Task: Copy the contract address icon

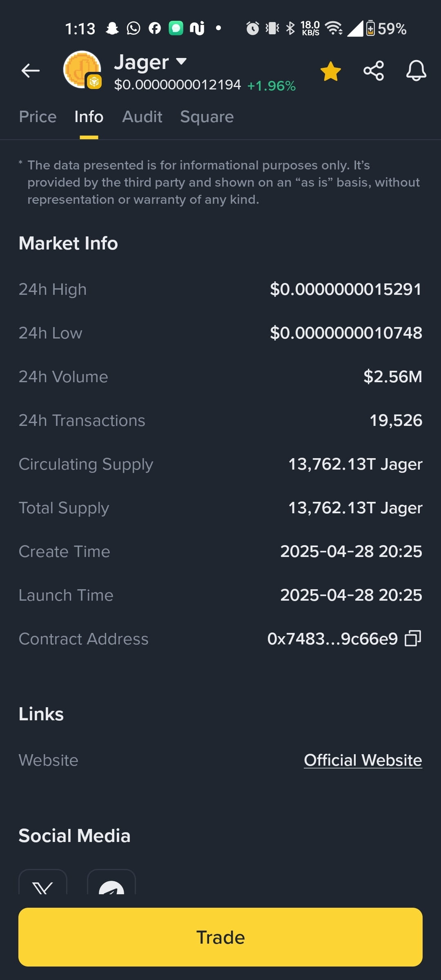Action: [413, 639]
